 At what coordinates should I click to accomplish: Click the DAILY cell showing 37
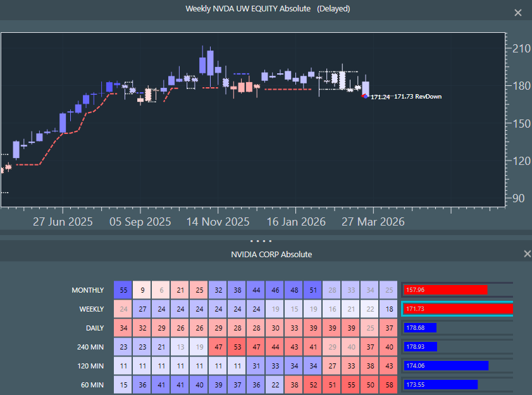pyautogui.click(x=389, y=328)
